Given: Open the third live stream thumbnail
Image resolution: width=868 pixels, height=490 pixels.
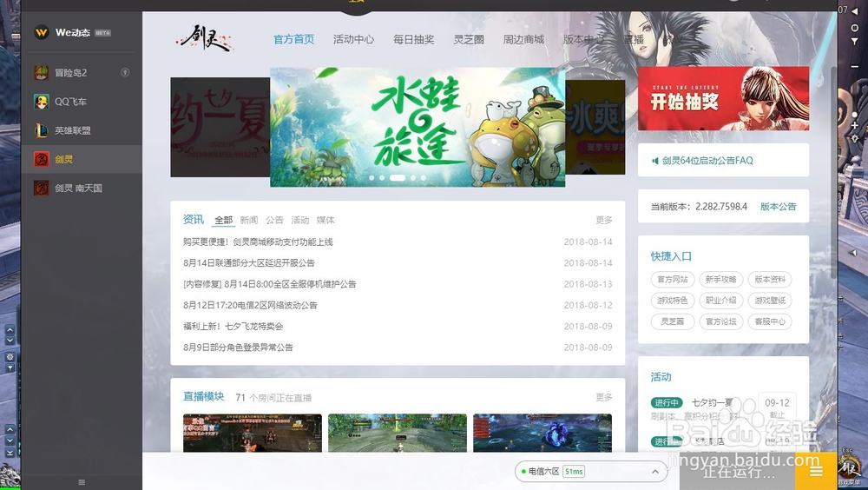Looking at the screenshot, I should 542,433.
